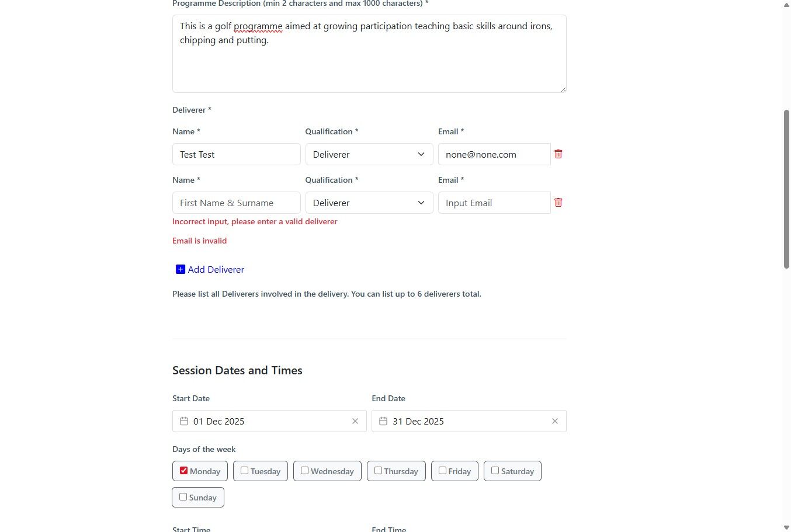This screenshot has height=532, width=791.
Task: Check the Saturday checkbox
Action: click(x=495, y=471)
